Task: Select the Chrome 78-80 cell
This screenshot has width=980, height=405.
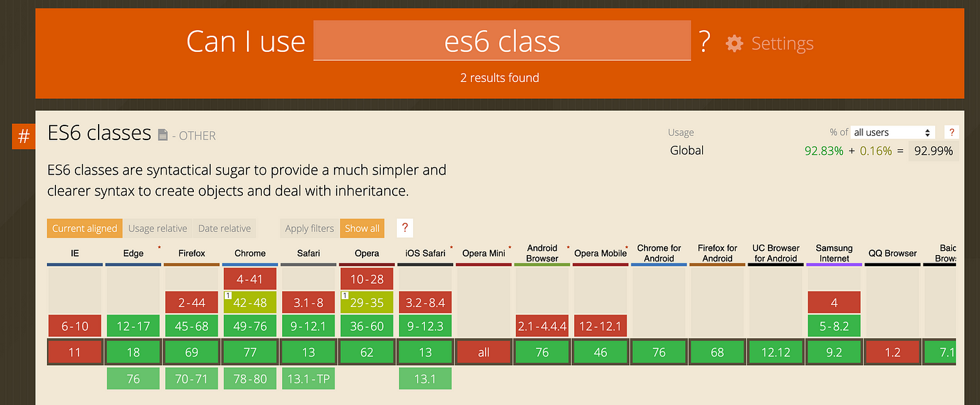Action: click(250, 379)
